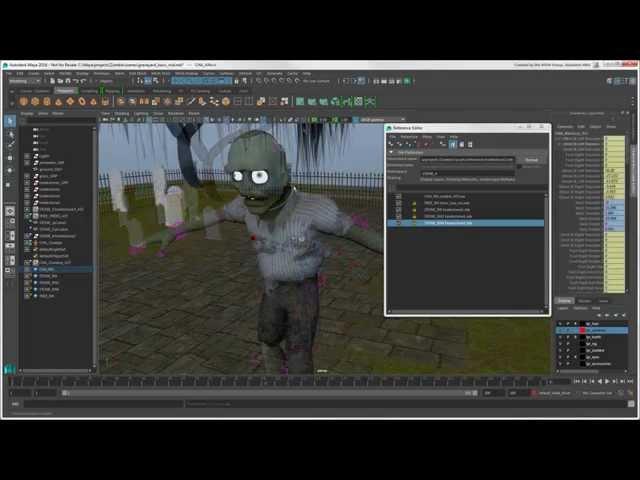Click the New Scene icon in the status line
Image resolution: width=640 pixels, height=480 pixels.
point(53,81)
